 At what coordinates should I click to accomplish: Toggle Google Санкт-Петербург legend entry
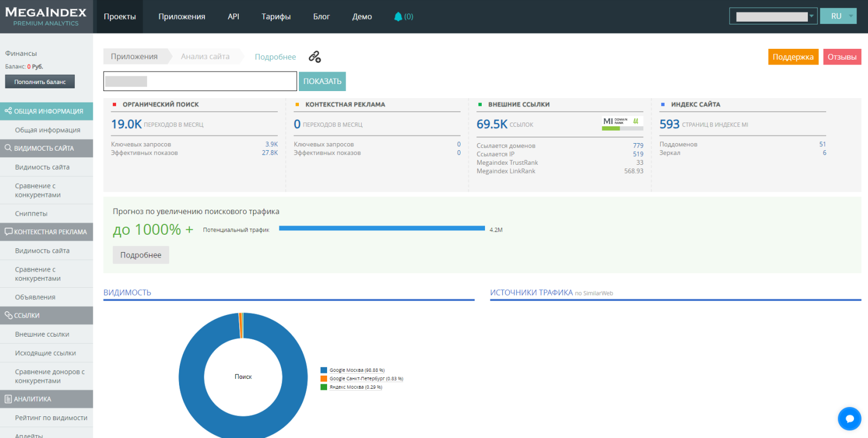click(366, 379)
